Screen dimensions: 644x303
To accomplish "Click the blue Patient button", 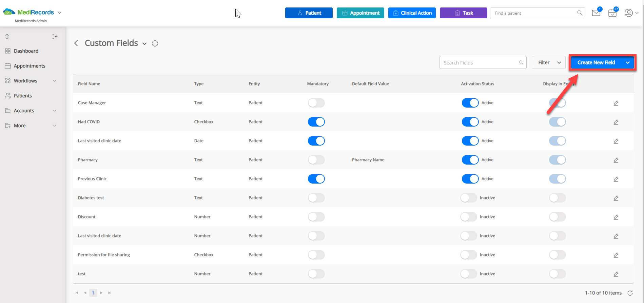I will tap(309, 13).
